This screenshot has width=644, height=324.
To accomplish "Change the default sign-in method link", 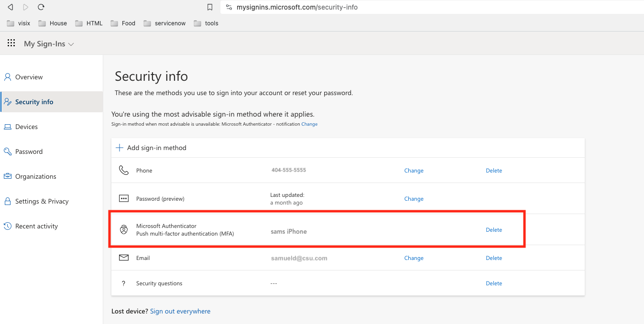I will 309,124.
